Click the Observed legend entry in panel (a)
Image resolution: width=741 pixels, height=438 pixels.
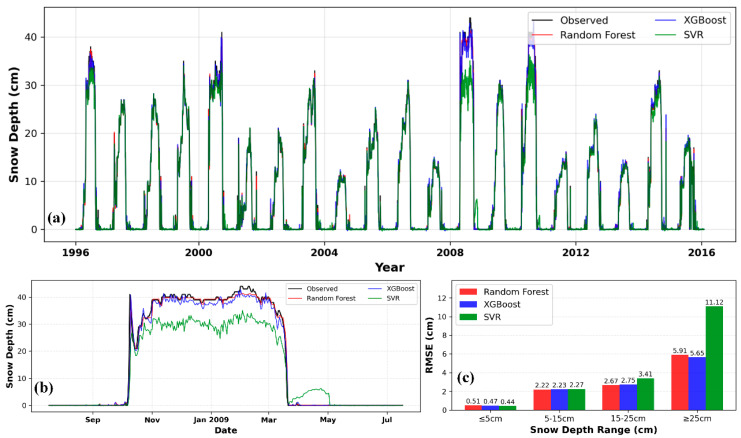tap(570, 20)
